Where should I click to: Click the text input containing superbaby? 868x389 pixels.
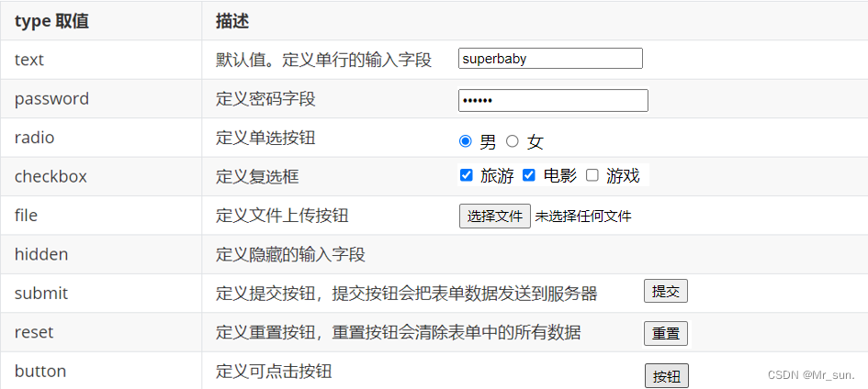pos(550,59)
